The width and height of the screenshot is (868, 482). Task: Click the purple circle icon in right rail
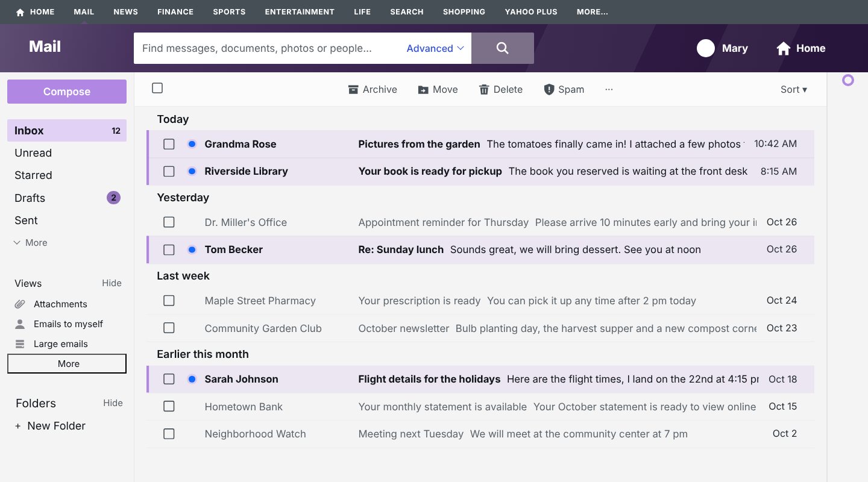coord(848,80)
